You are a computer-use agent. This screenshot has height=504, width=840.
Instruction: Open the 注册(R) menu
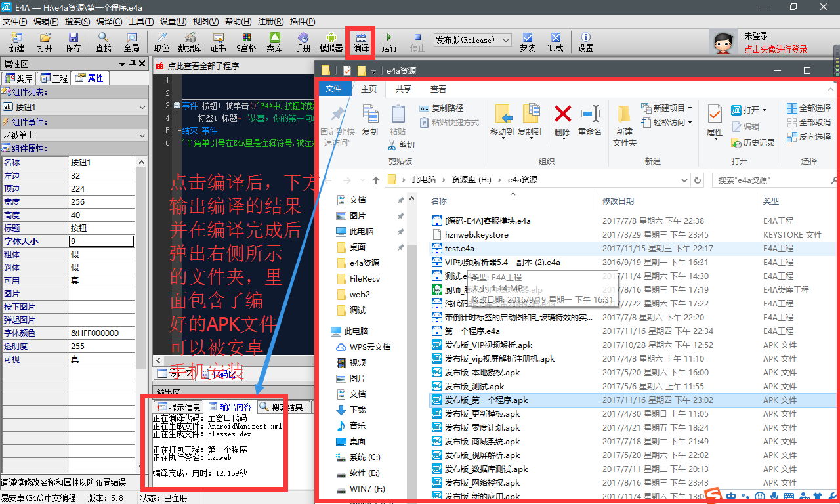[x=270, y=22]
